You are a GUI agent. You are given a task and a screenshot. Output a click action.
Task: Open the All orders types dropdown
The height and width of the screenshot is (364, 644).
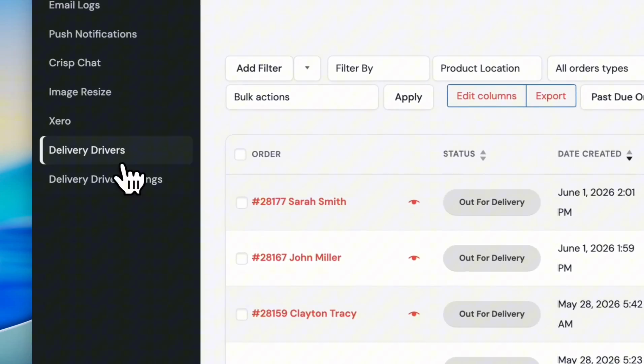(596, 68)
